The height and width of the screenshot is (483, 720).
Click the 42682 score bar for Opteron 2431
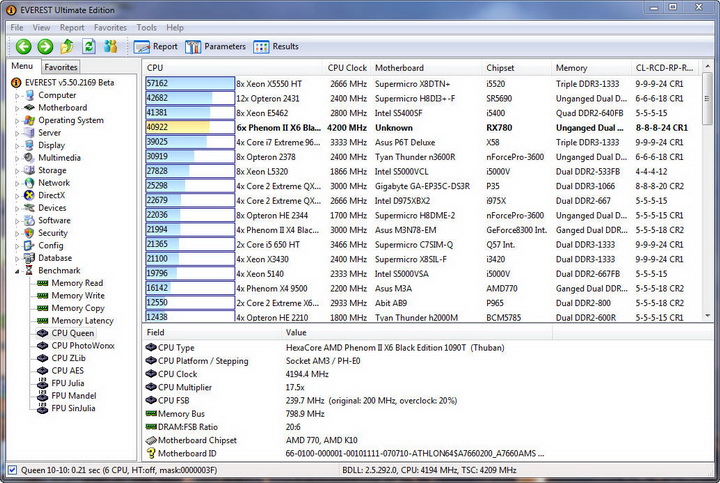point(190,98)
